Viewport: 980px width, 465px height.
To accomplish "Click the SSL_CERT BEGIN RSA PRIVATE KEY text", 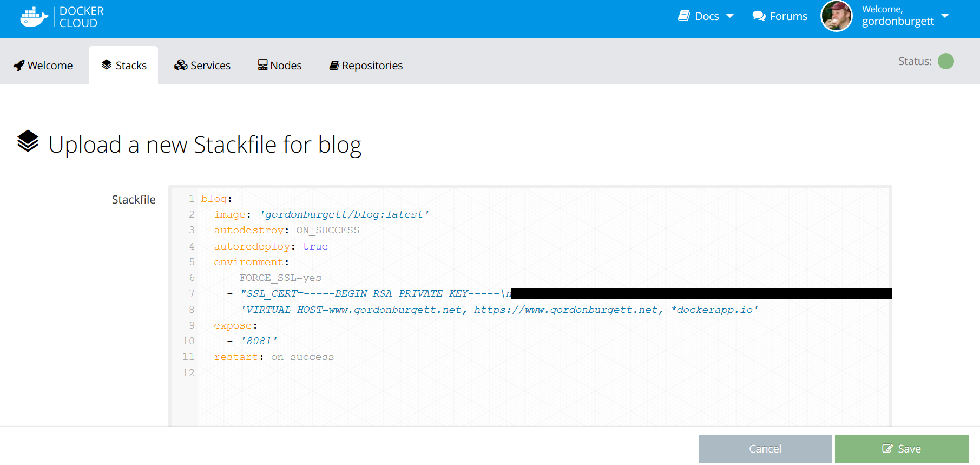I will pyautogui.click(x=376, y=293).
